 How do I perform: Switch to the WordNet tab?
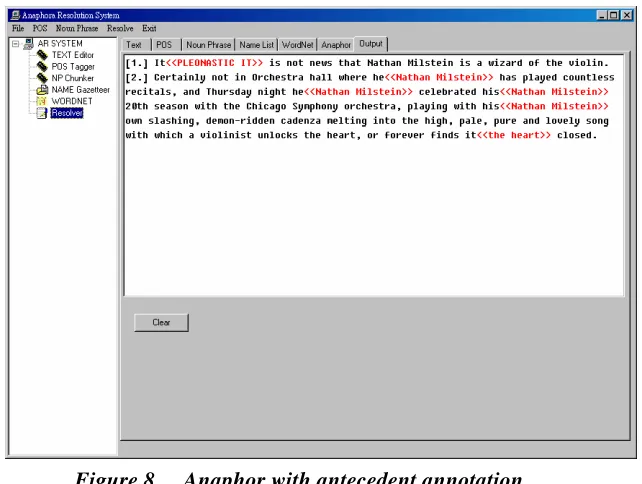[x=298, y=45]
